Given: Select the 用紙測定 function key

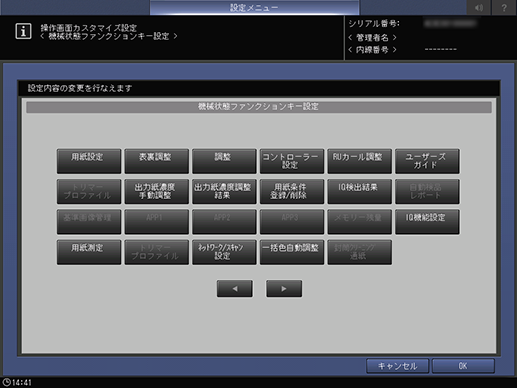Looking at the screenshot, I should coord(89,252).
